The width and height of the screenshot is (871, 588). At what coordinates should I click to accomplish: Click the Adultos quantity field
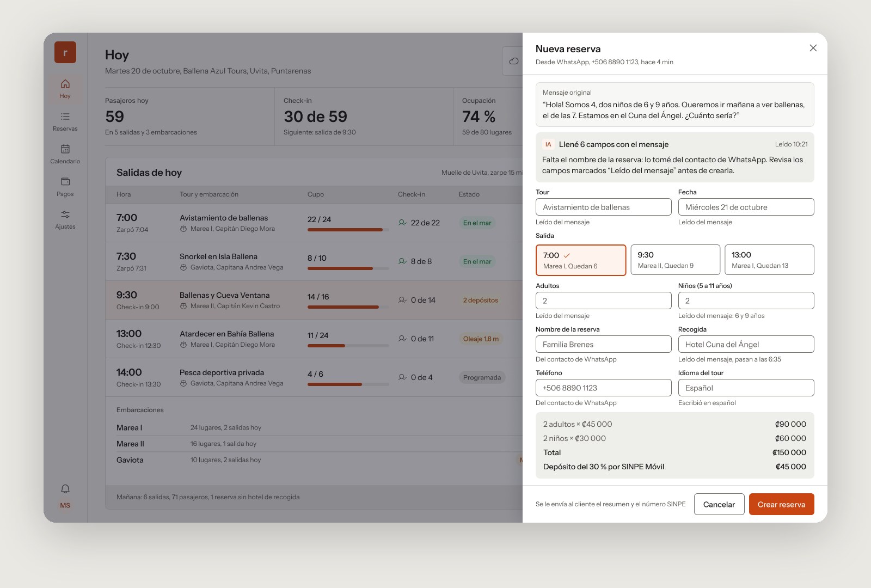coord(603,301)
